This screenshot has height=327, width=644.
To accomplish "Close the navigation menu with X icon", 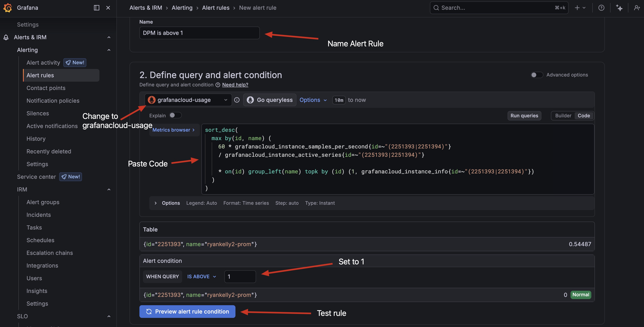I will [x=108, y=8].
